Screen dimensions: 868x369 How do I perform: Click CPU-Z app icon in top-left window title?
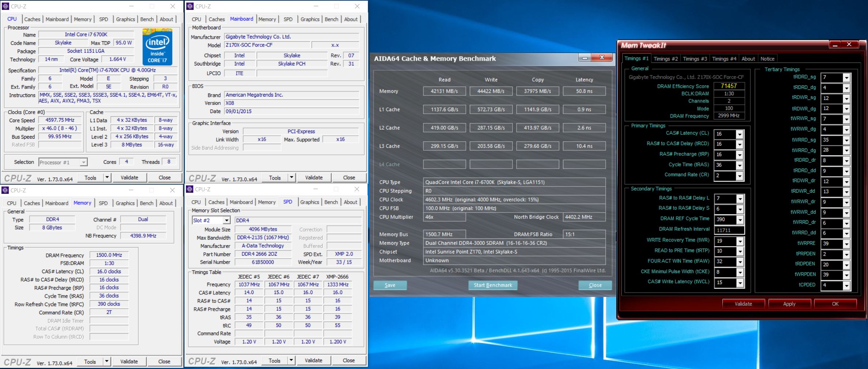pyautogui.click(x=5, y=6)
